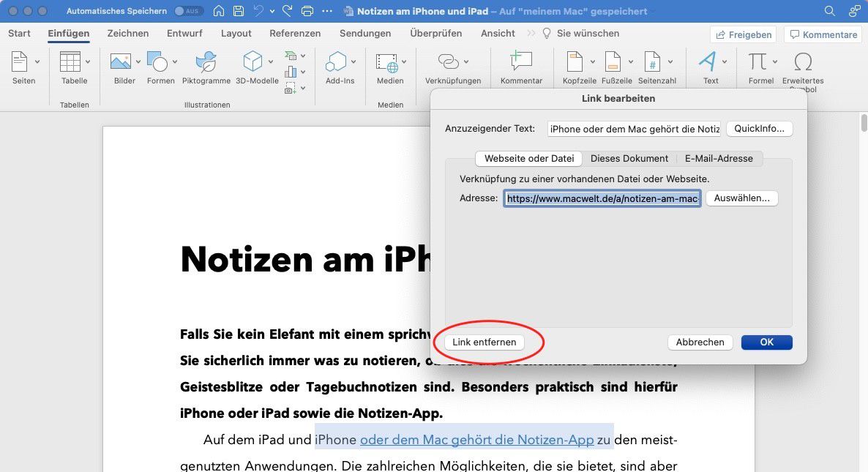This screenshot has height=472, width=868.
Task: Click the search magnifier in the title bar
Action: click(829, 11)
